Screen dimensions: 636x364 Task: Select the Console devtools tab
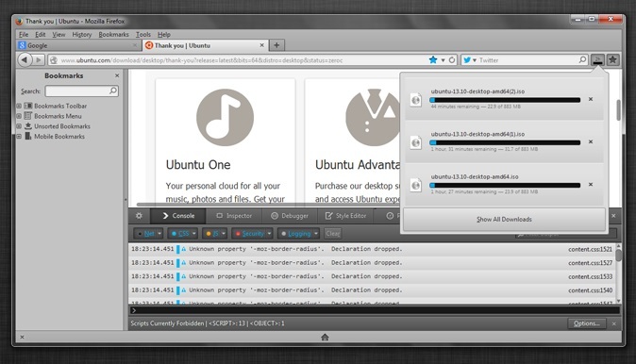click(178, 216)
